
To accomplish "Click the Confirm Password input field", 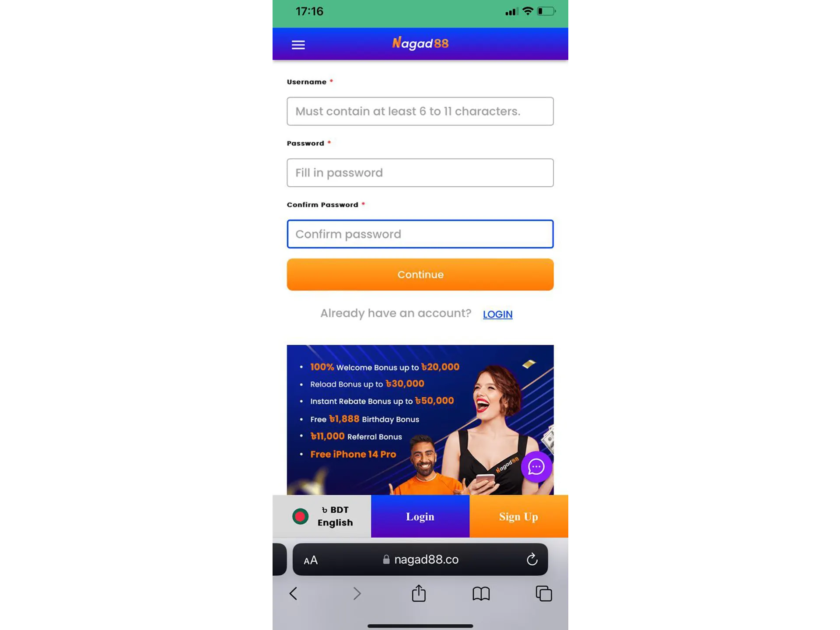I will 420,234.
